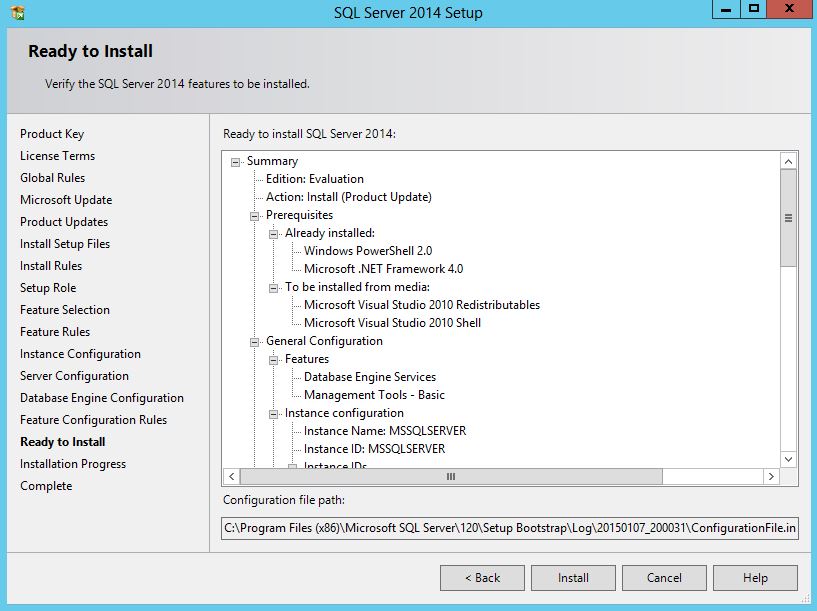Select the Server Configuration step in sidebar

click(74, 376)
